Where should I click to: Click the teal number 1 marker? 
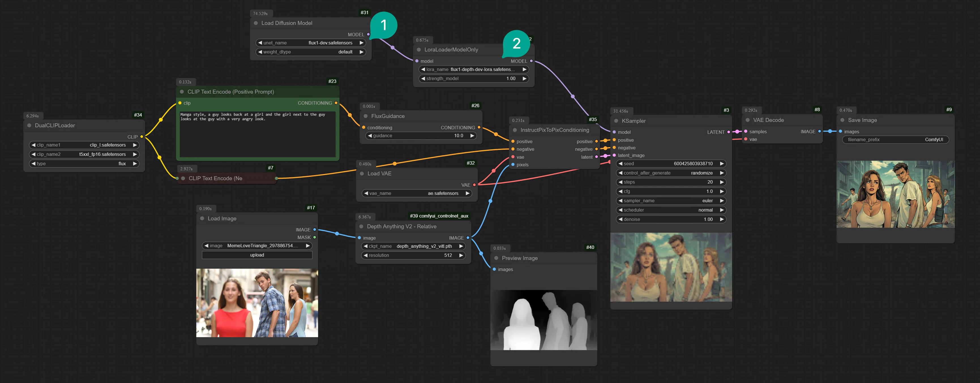pyautogui.click(x=384, y=25)
